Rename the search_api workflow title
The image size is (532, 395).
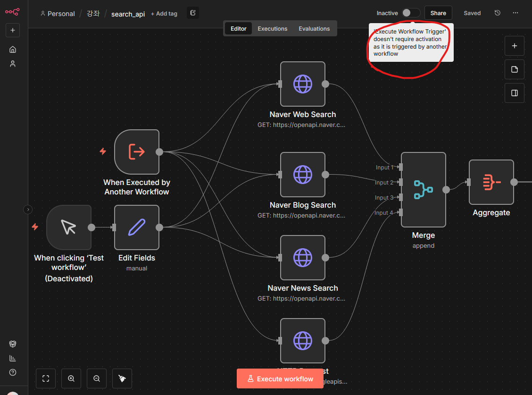tap(128, 14)
